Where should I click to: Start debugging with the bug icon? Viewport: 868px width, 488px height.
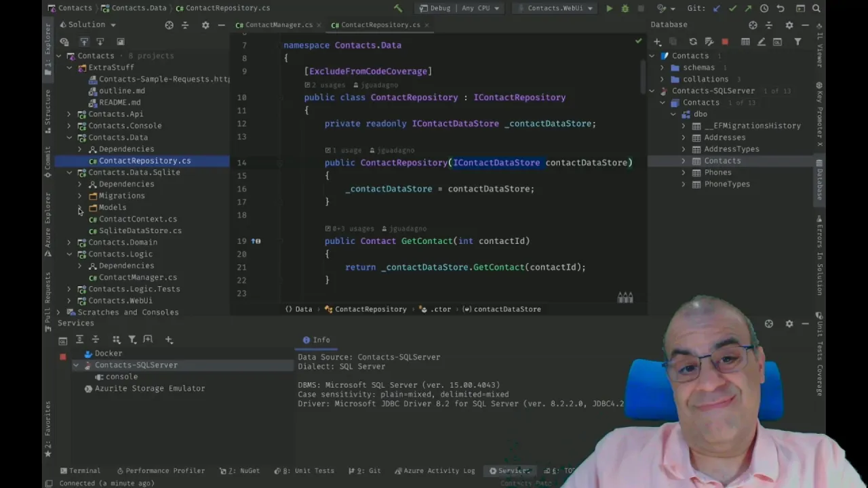[x=625, y=8]
